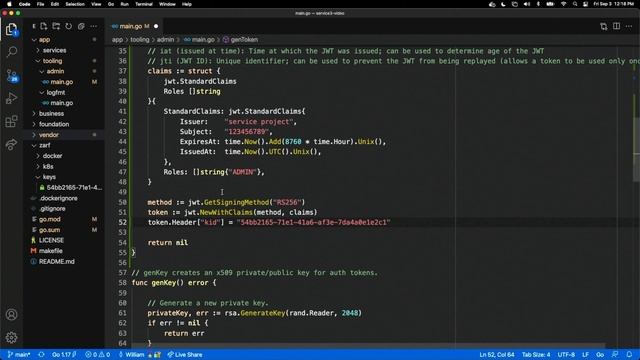Open the makefile in explorer

(51, 251)
